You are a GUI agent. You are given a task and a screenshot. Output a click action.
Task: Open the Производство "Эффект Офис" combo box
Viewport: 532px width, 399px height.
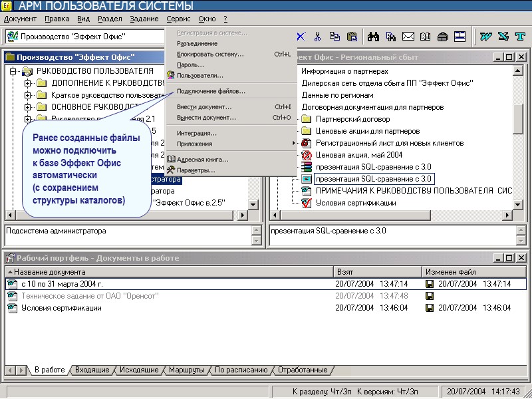(85, 37)
